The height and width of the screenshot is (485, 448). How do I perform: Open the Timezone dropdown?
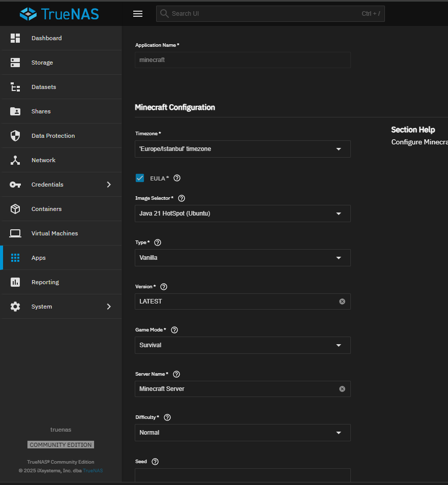point(243,149)
